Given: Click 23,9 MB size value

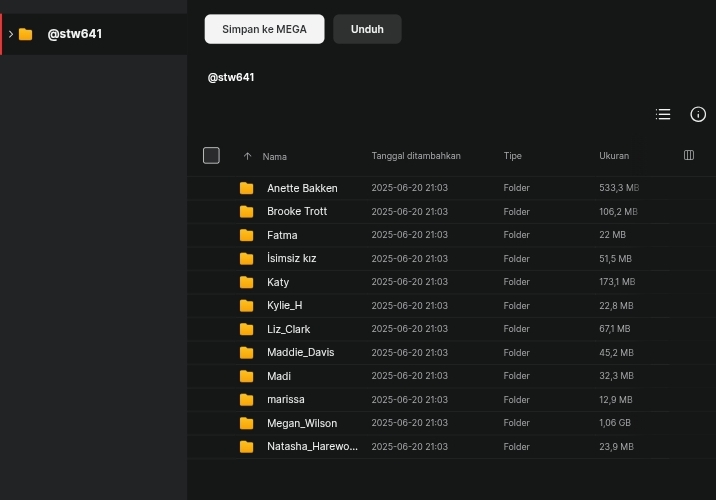Looking at the screenshot, I should tap(616, 447).
